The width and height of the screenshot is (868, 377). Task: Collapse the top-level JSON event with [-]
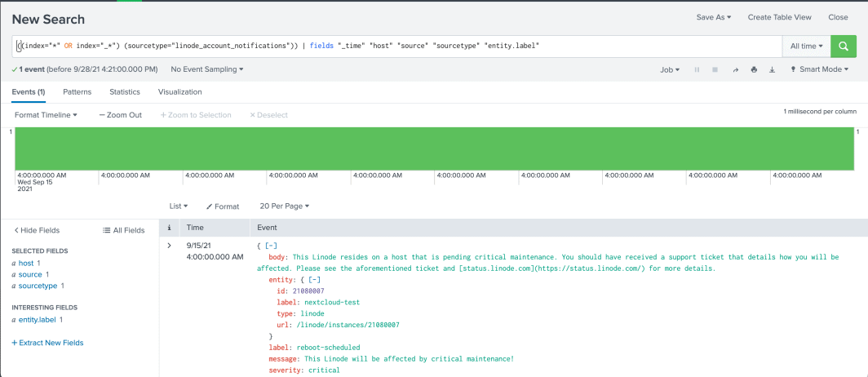[x=271, y=246]
